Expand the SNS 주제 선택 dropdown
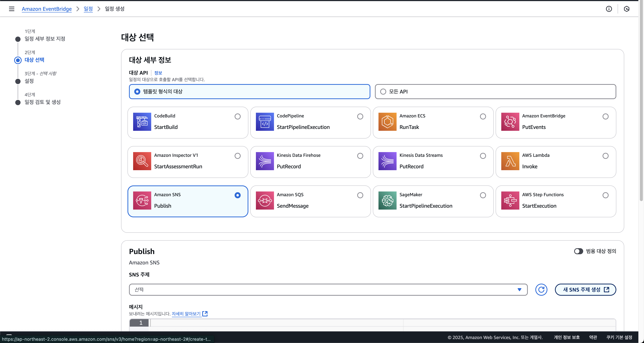644x343 pixels. click(x=328, y=289)
